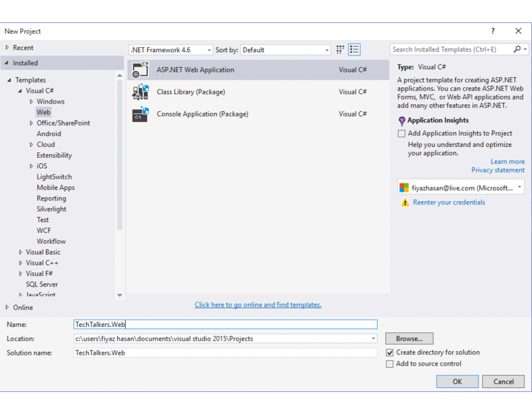Collapse the Templates tree node
Image resolution: width=532 pixels, height=415 pixels.
pyautogui.click(x=9, y=80)
